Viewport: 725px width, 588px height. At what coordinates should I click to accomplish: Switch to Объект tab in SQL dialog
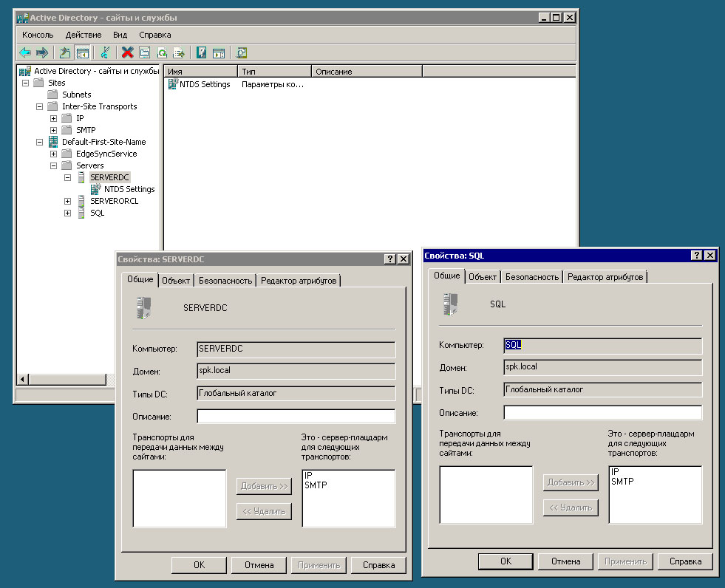tap(483, 277)
